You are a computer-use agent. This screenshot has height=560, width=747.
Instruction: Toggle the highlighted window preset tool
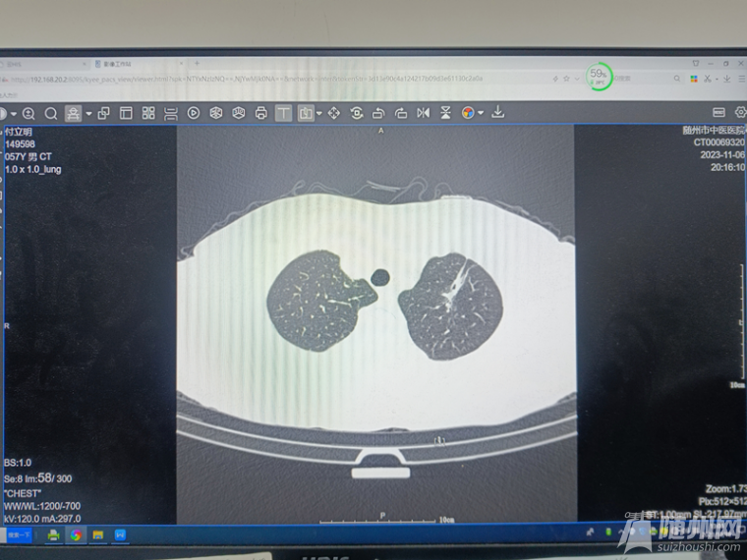tap(73, 113)
